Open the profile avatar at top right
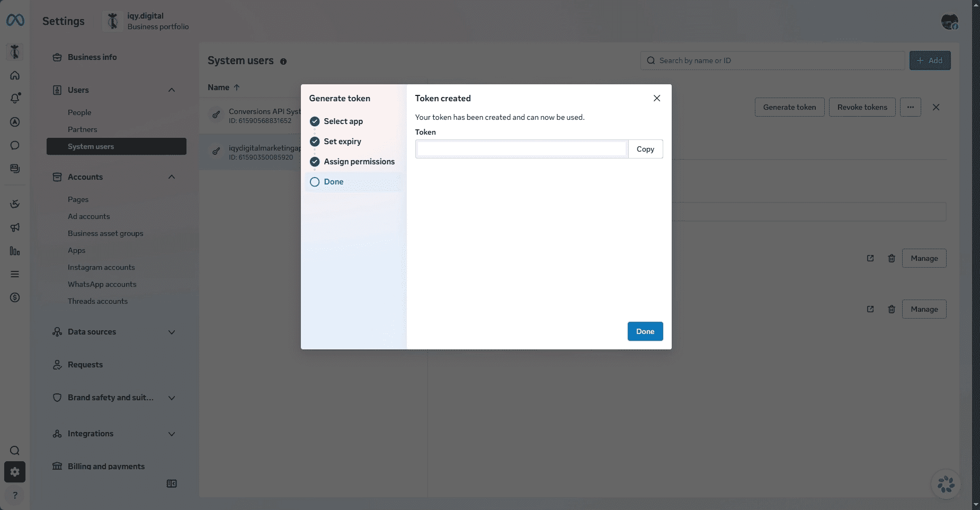Screen dimensions: 980x510 (x=950, y=22)
